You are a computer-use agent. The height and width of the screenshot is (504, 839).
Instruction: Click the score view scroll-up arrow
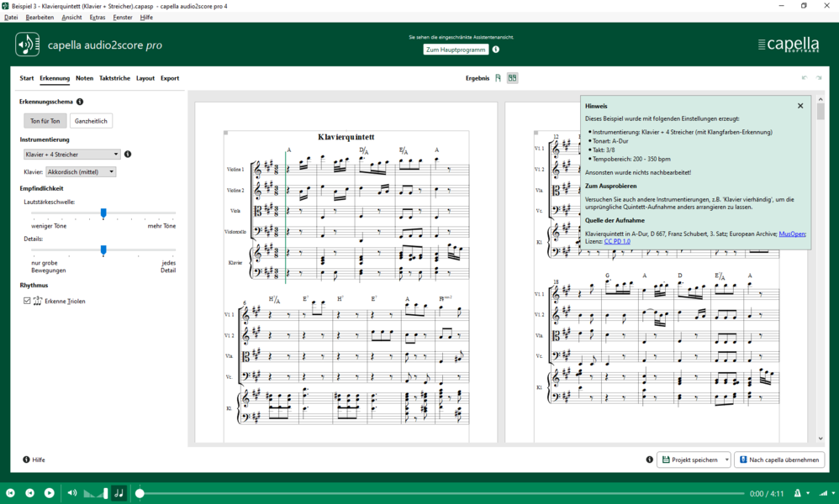(x=821, y=99)
